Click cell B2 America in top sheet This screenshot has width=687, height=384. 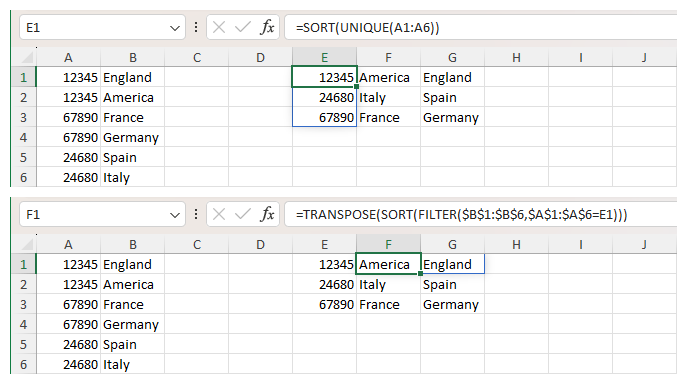point(133,97)
